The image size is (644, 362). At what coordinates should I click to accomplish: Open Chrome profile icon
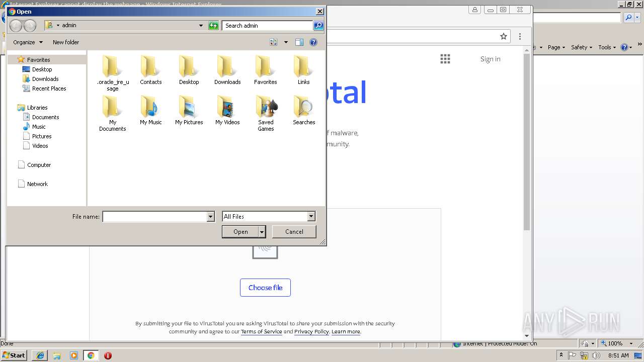coord(475,10)
